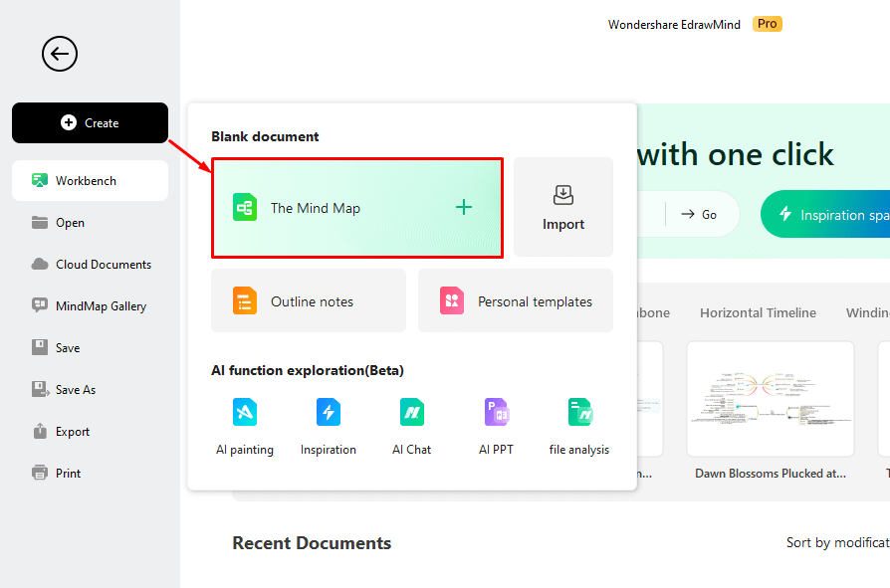This screenshot has height=588, width=890.
Task: Click the plus sign on The Mind Map
Action: 464,208
